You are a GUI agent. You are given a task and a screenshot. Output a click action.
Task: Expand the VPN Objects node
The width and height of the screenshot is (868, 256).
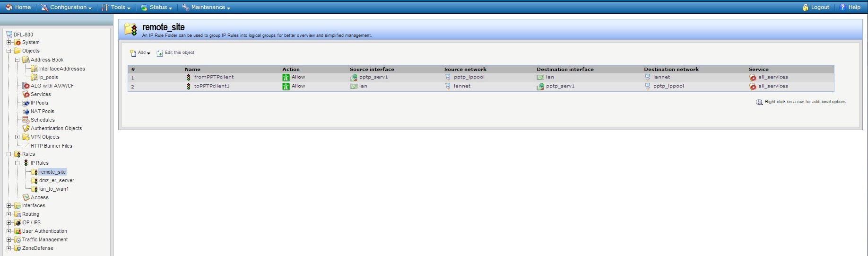pos(17,137)
